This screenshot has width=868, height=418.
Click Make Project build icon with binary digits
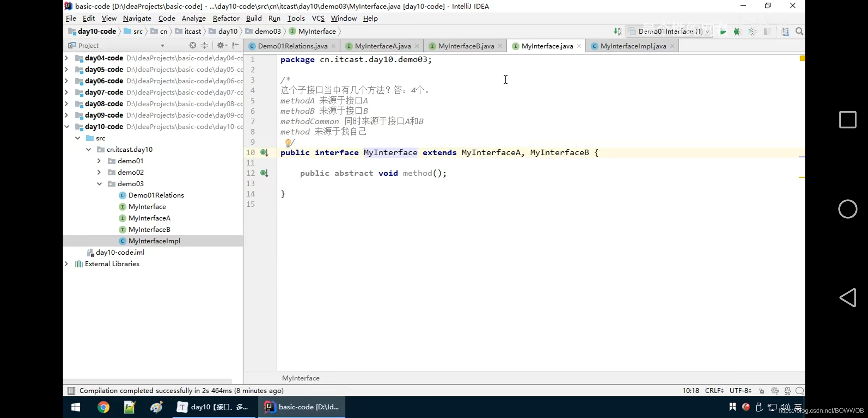(x=618, y=32)
